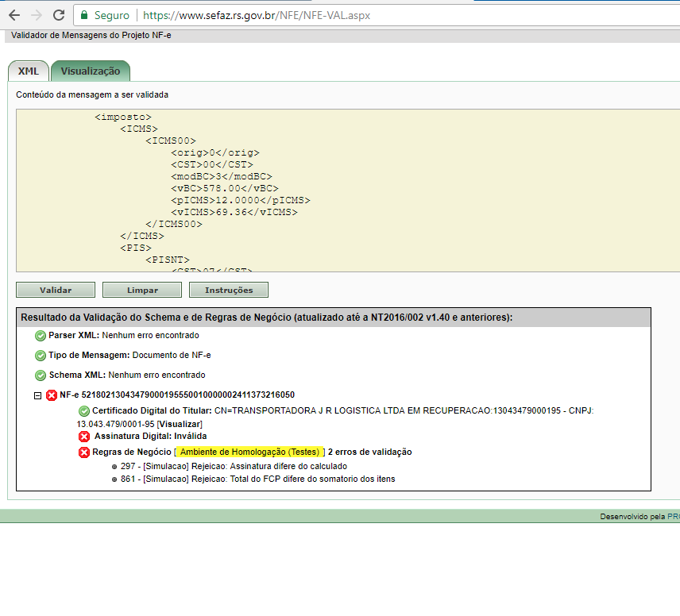The image size is (680, 616).
Task: Click the green check beside Certificado Digital do Titular
Action: pyautogui.click(x=84, y=411)
